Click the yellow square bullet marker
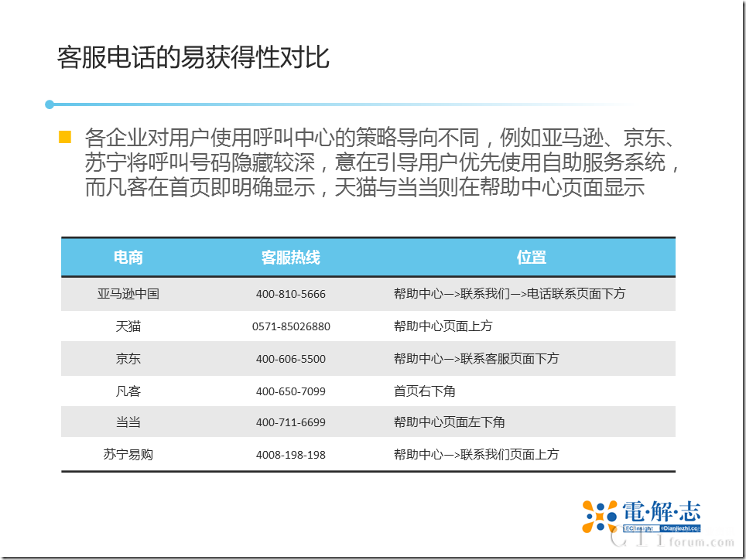 click(65, 138)
